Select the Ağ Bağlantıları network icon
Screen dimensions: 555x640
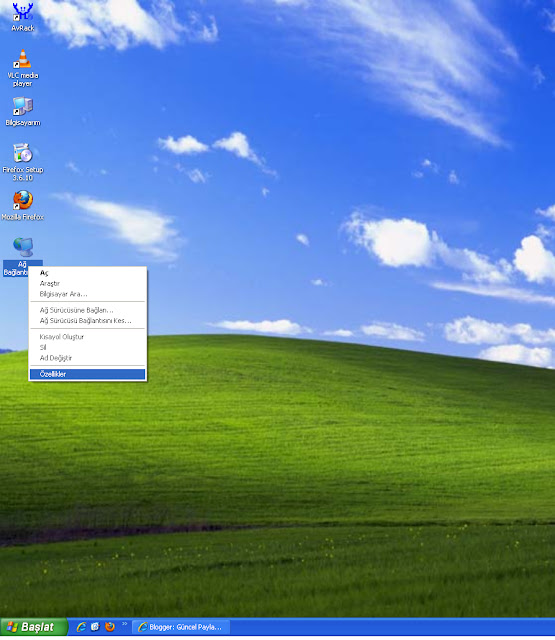(x=22, y=256)
